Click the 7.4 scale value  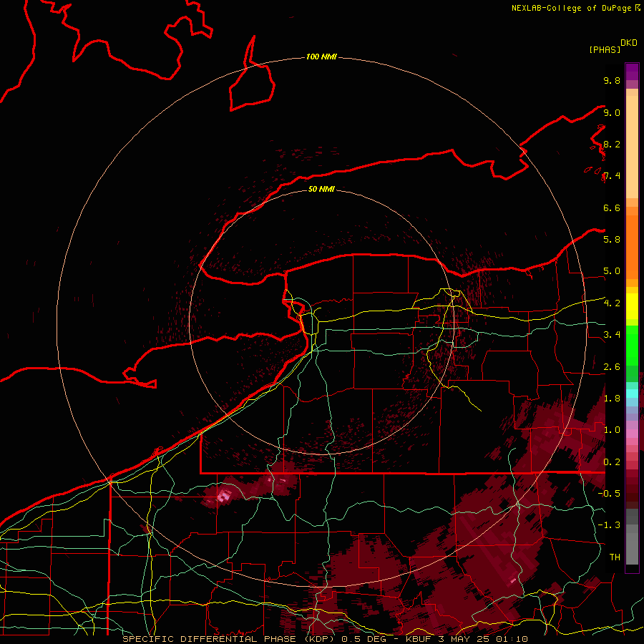(x=612, y=176)
